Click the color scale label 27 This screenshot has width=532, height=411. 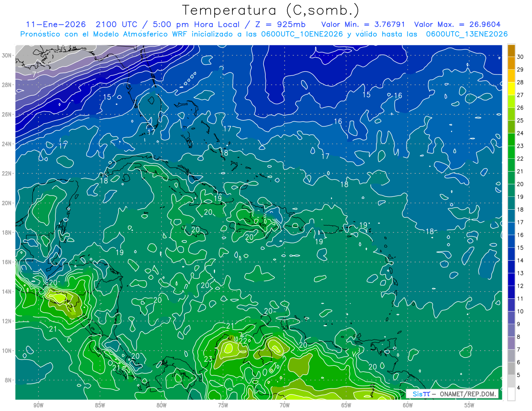tap(521, 95)
